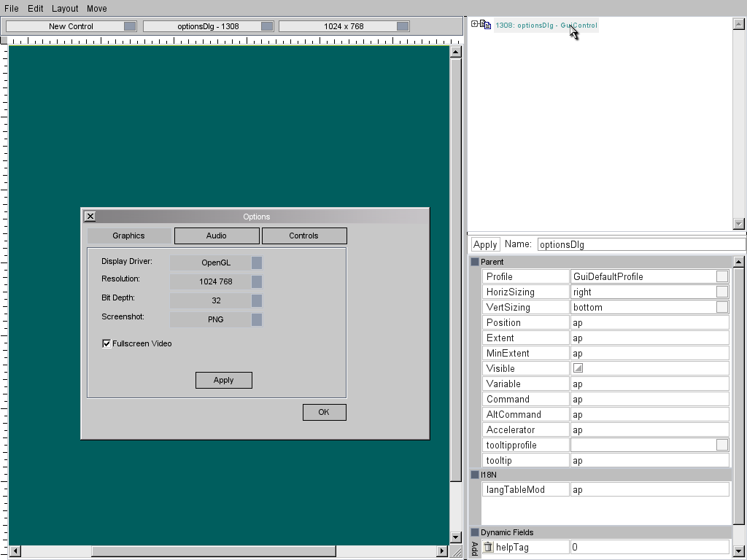
Task: Switch to the Audio tab
Action: point(217,236)
